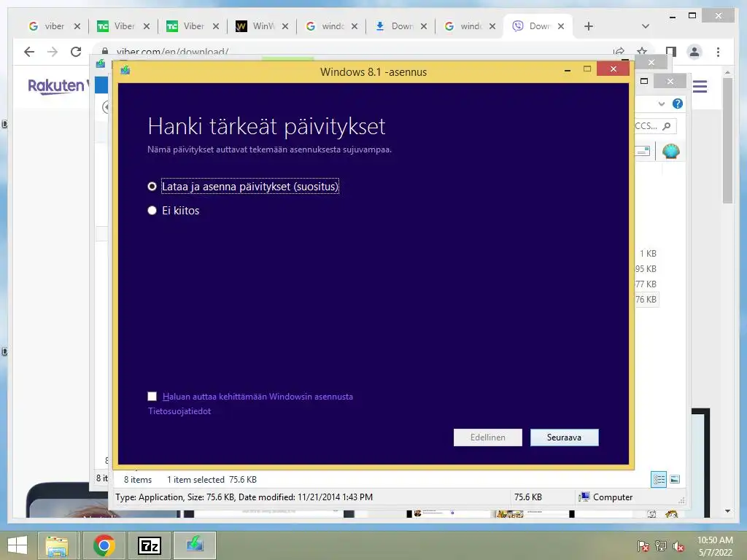Toggle Chrome side panel icon

click(671, 52)
